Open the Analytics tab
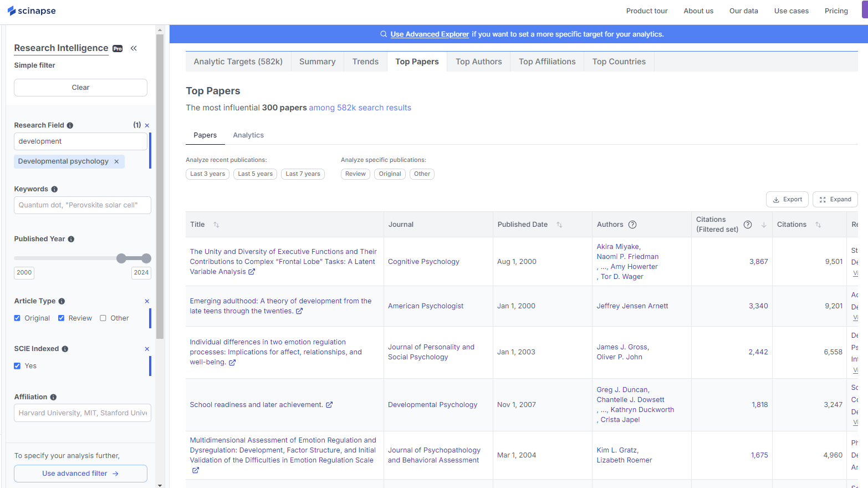 point(248,135)
